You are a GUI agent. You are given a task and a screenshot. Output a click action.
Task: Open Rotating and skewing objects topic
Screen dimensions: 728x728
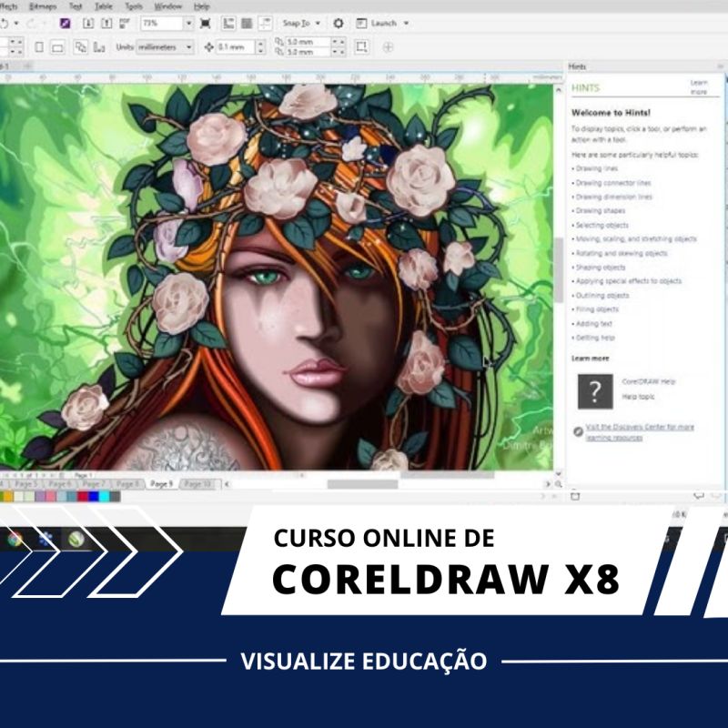pos(622,254)
